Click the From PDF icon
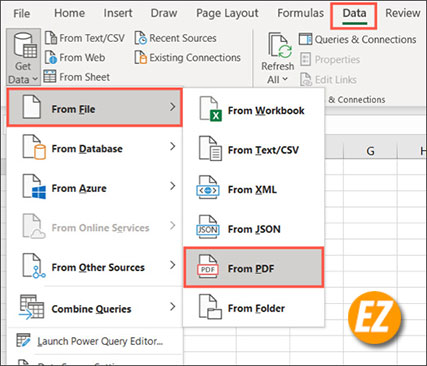The image size is (427, 366). pos(208,267)
